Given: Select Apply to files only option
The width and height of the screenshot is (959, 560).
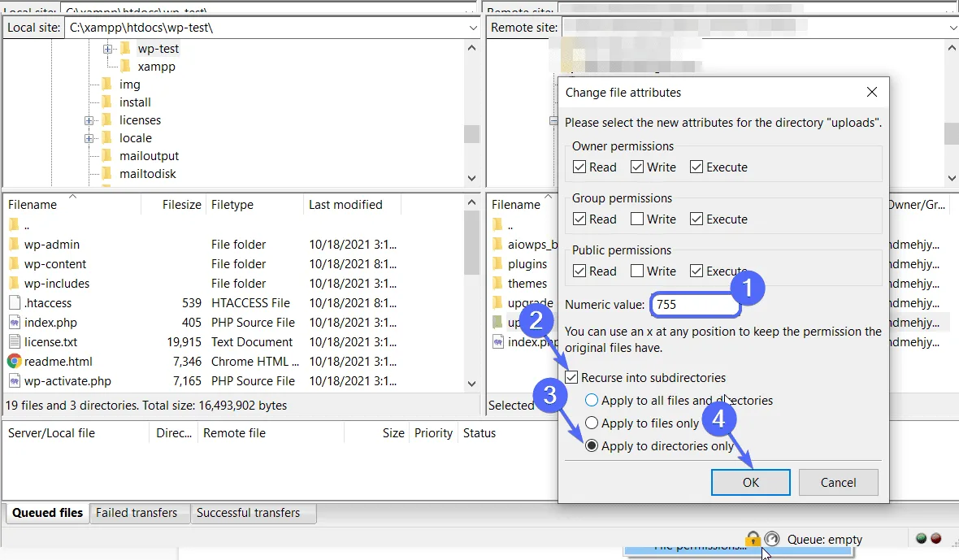Looking at the screenshot, I should [x=592, y=423].
